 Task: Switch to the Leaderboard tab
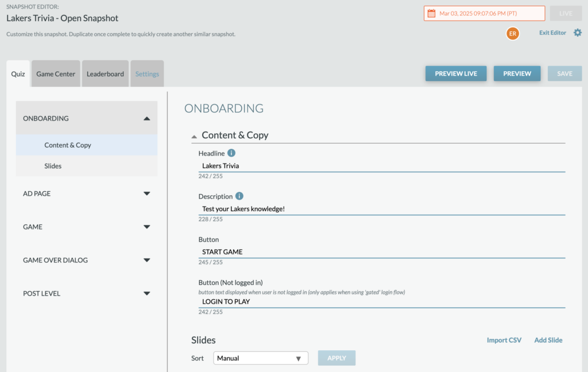[106, 74]
